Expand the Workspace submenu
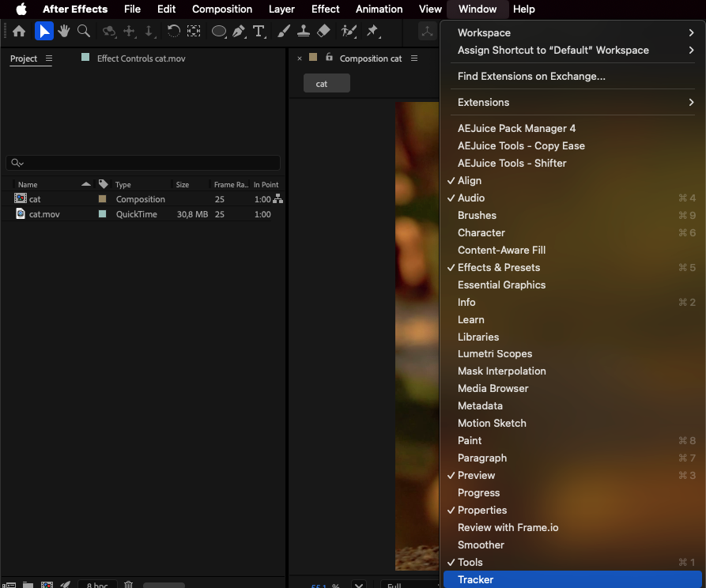This screenshot has height=588, width=706. pos(572,33)
